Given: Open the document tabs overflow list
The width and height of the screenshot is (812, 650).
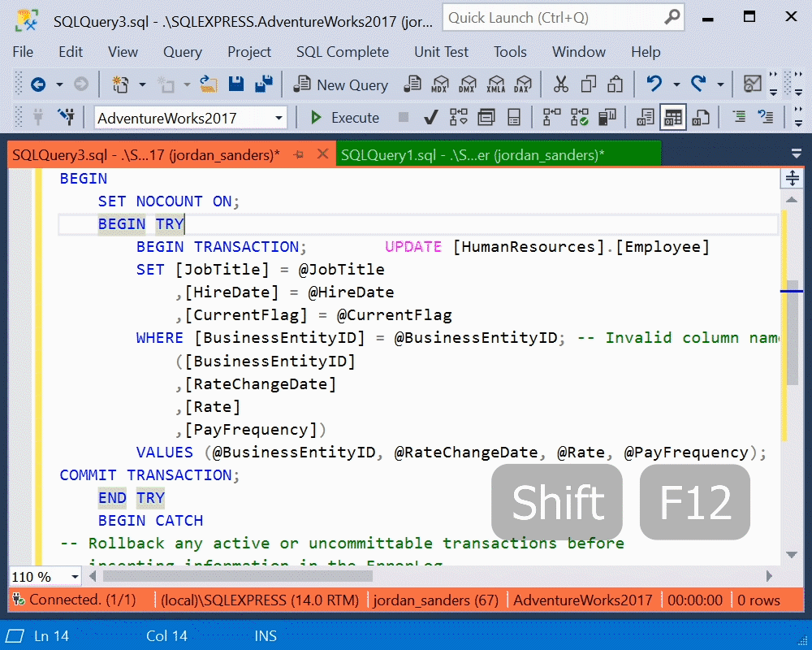Looking at the screenshot, I should click(797, 154).
